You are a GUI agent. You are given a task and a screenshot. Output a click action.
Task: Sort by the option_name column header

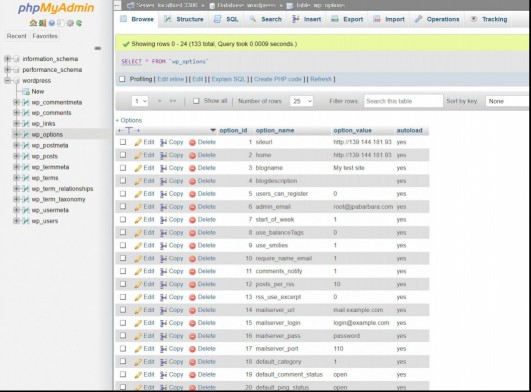275,131
